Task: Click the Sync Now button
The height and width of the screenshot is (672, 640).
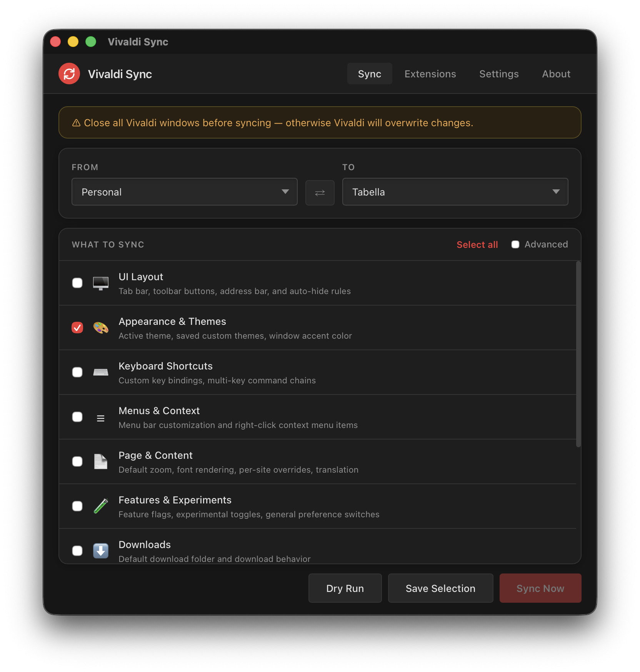Action: [x=540, y=588]
